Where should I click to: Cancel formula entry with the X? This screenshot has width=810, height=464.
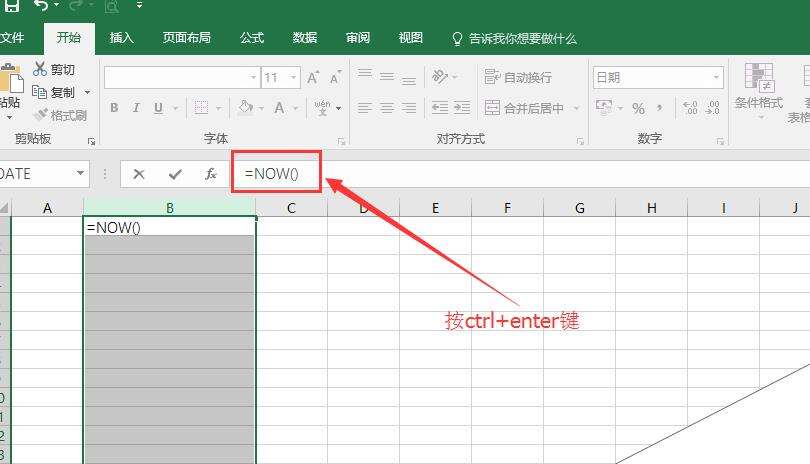click(x=138, y=174)
